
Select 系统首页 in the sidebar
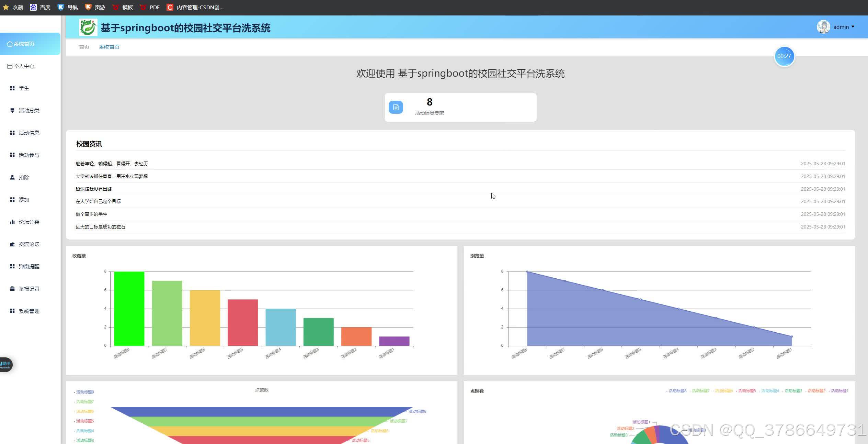pyautogui.click(x=24, y=44)
